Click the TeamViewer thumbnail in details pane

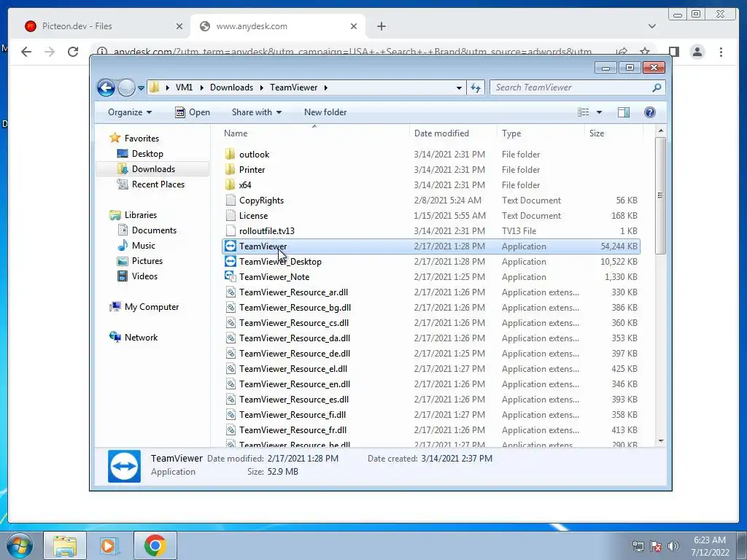pyautogui.click(x=124, y=466)
